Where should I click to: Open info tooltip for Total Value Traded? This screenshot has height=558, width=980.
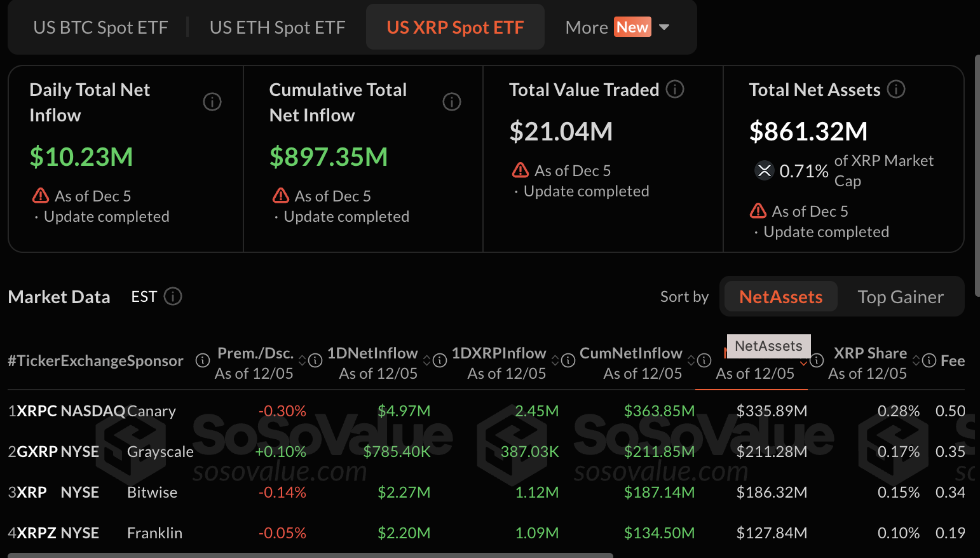pos(675,90)
